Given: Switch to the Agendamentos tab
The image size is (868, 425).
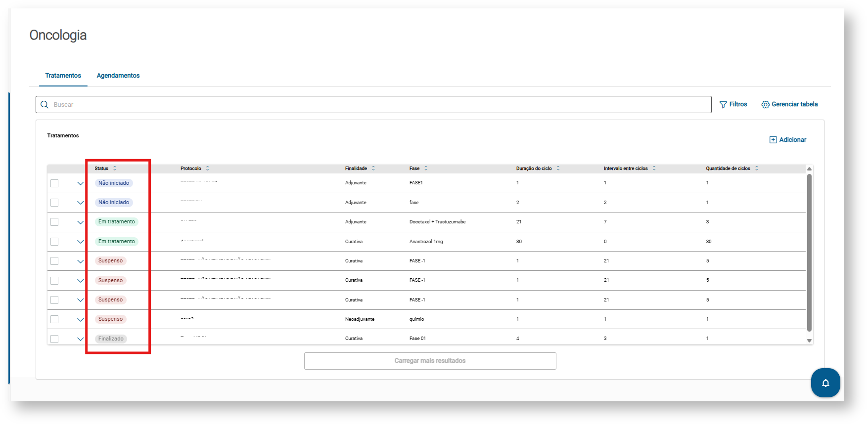Looking at the screenshot, I should pyautogui.click(x=118, y=76).
